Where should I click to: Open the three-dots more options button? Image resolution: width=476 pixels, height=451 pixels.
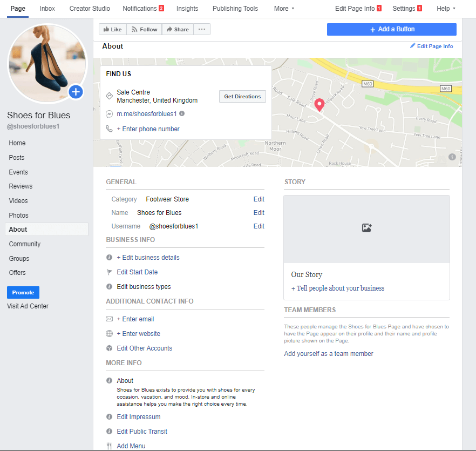click(x=202, y=29)
